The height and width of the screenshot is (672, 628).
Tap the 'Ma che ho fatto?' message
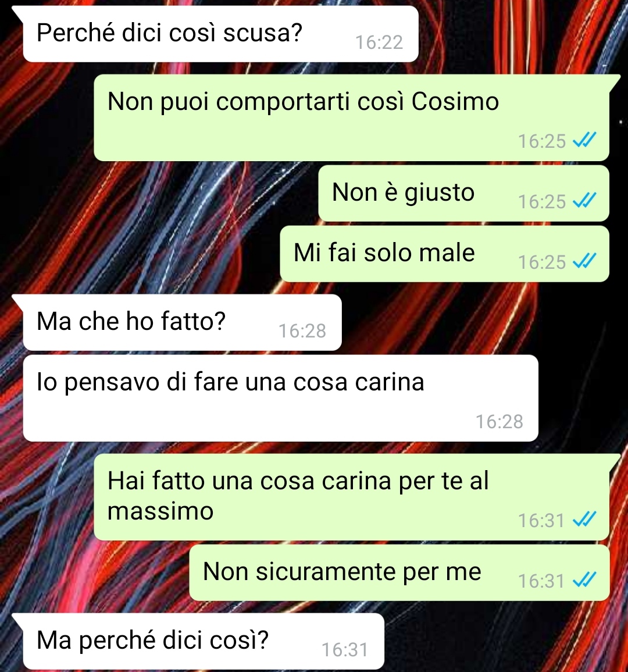pyautogui.click(x=182, y=323)
